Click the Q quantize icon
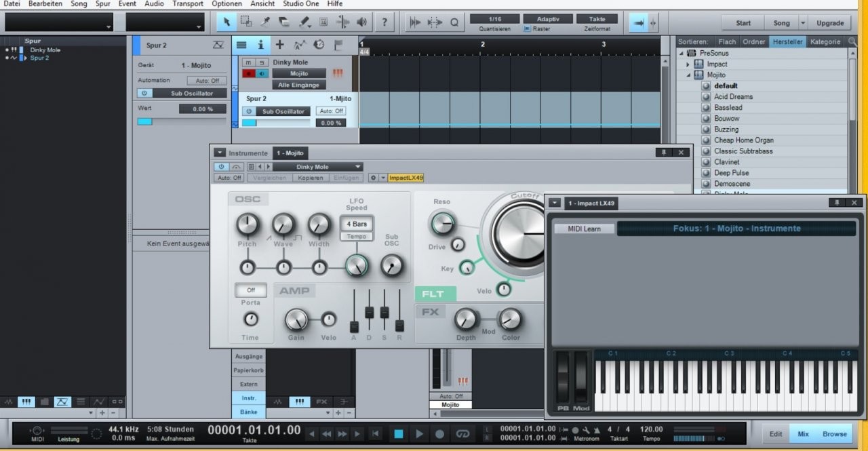868x451 pixels. (x=454, y=22)
